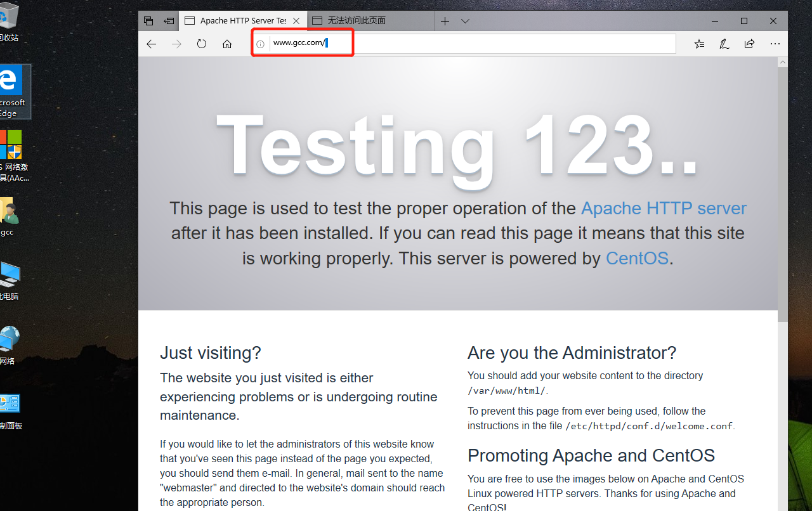This screenshot has height=511, width=812.
Task: Switch to the 无法访问此页面 tab
Action: click(370, 21)
